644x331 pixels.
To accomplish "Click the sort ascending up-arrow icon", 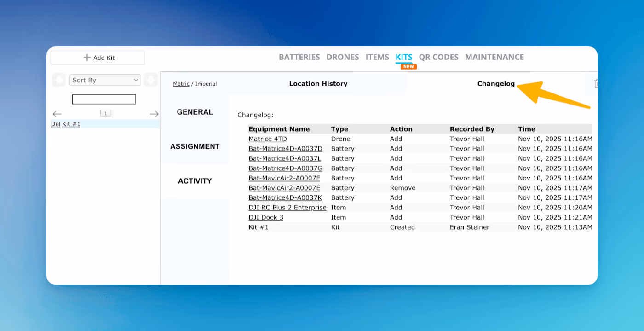I will 59,80.
